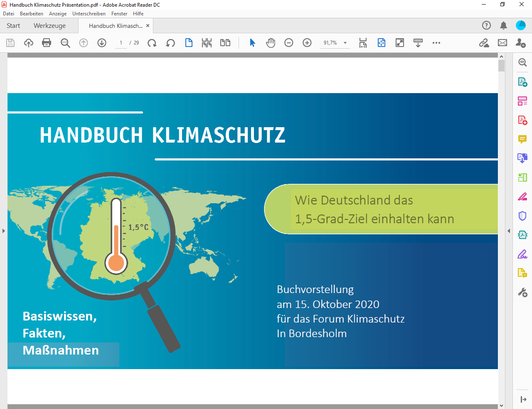
Task: Open the read mode / keyboard download icon
Action: 418,43
